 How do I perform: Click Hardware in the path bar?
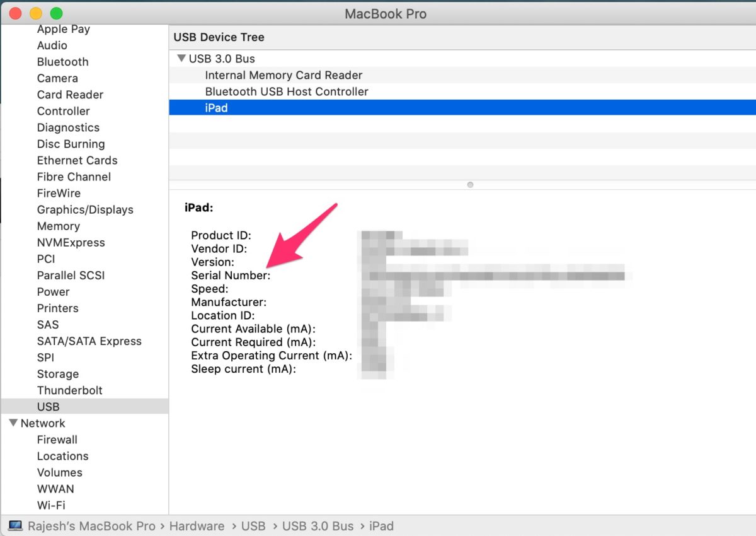coord(197,526)
